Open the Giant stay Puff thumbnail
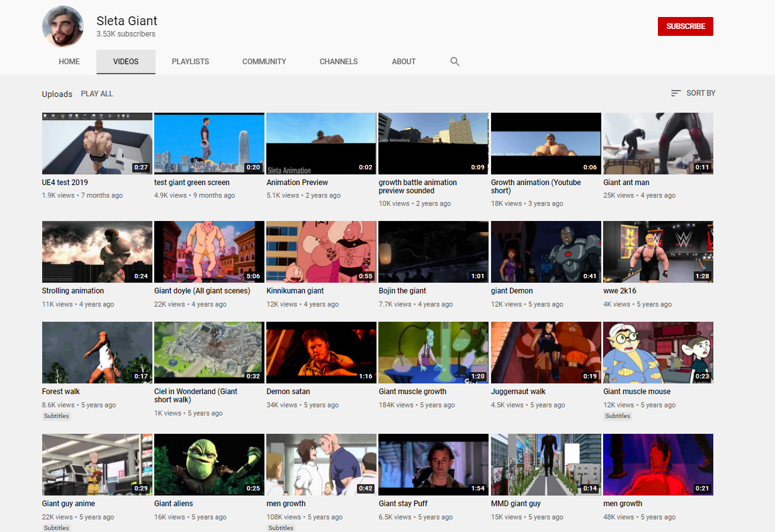Screen dimensions: 775x532 (x=433, y=465)
